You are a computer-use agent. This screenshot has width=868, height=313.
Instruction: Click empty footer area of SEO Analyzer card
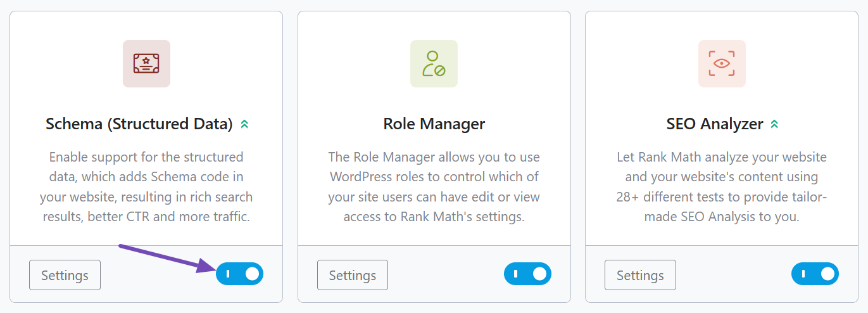[x=733, y=275]
